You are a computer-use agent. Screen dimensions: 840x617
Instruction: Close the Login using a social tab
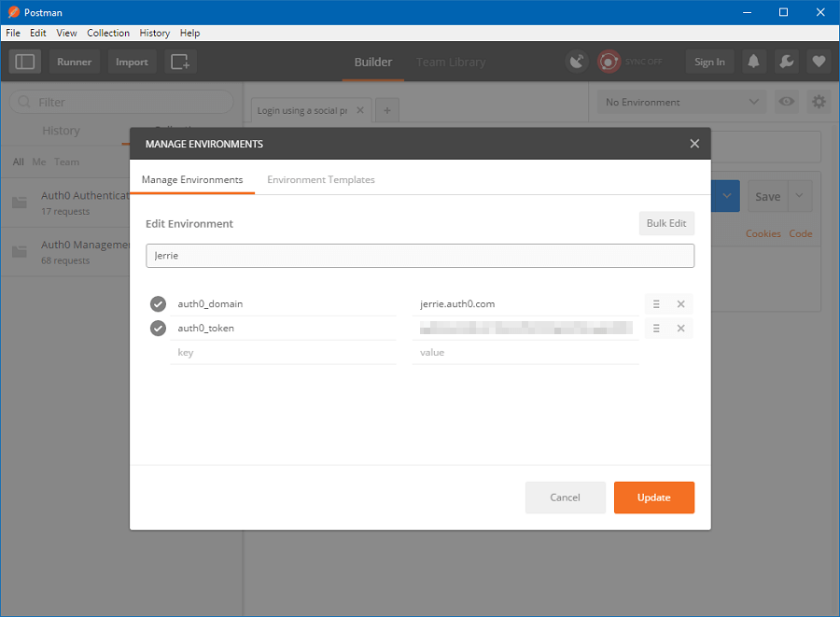coord(360,110)
